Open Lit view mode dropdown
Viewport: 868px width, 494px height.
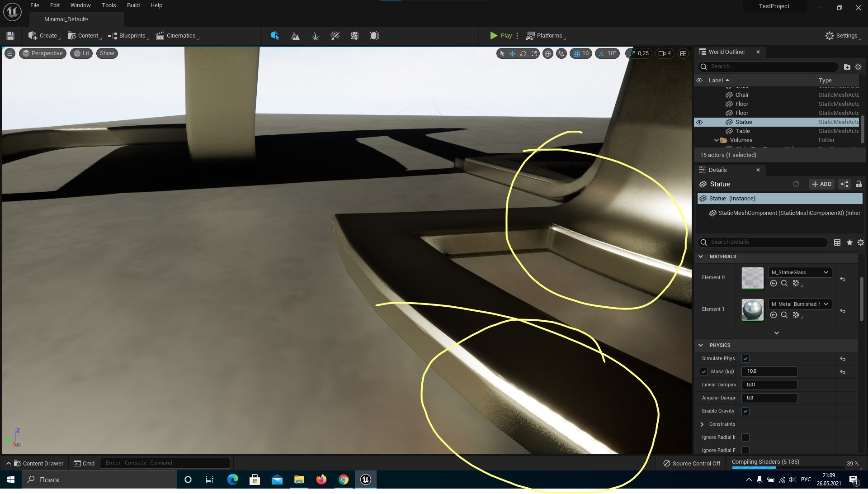click(81, 53)
